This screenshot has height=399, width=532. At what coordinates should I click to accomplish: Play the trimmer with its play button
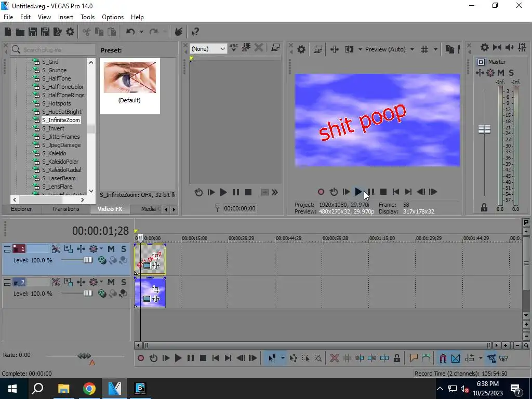[223, 192]
